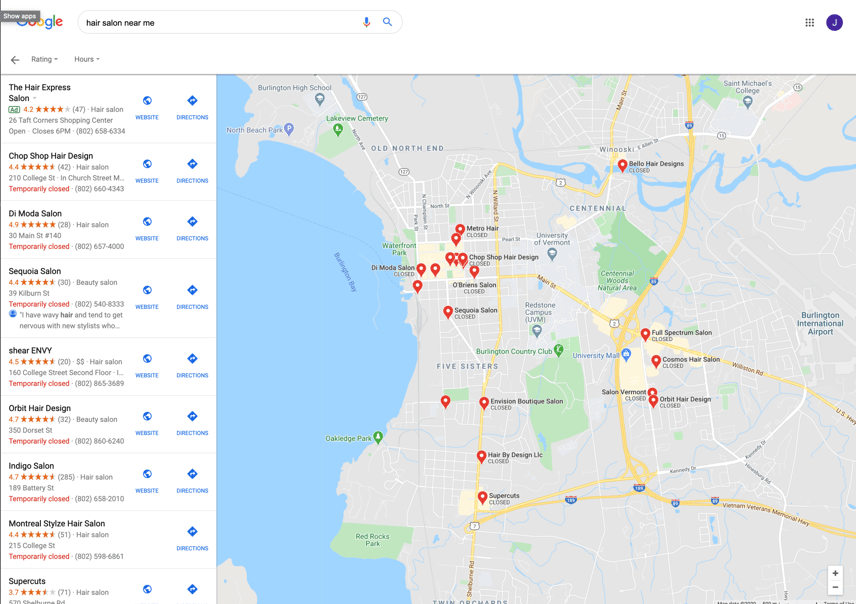Select shear ENVY listing title
Viewport: 856px width, 604px height.
tap(30, 351)
